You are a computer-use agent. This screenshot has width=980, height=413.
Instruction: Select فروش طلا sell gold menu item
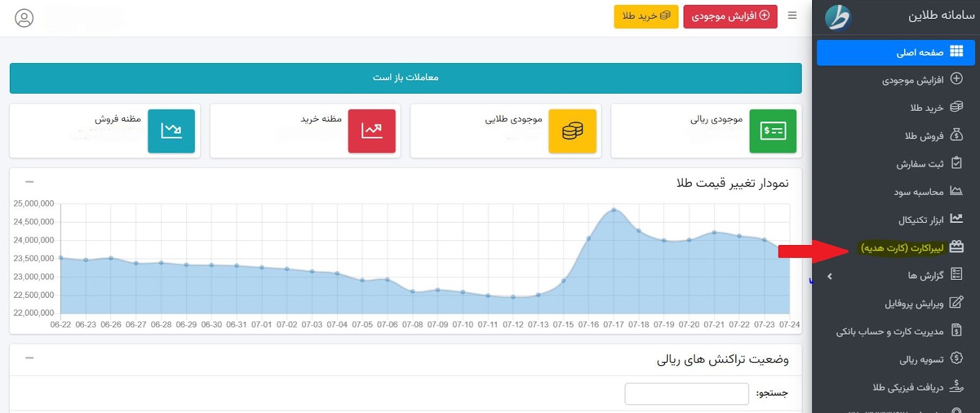tap(924, 136)
